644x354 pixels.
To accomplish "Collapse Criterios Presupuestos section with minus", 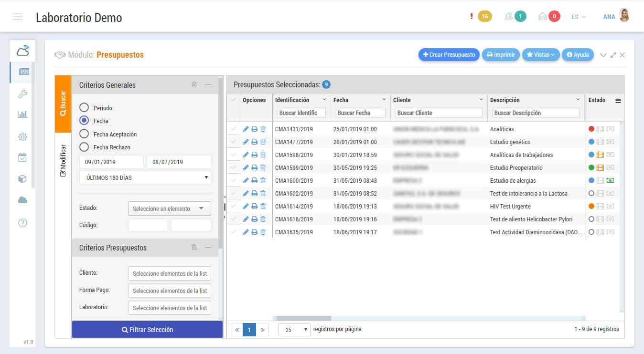I will pyautogui.click(x=208, y=248).
